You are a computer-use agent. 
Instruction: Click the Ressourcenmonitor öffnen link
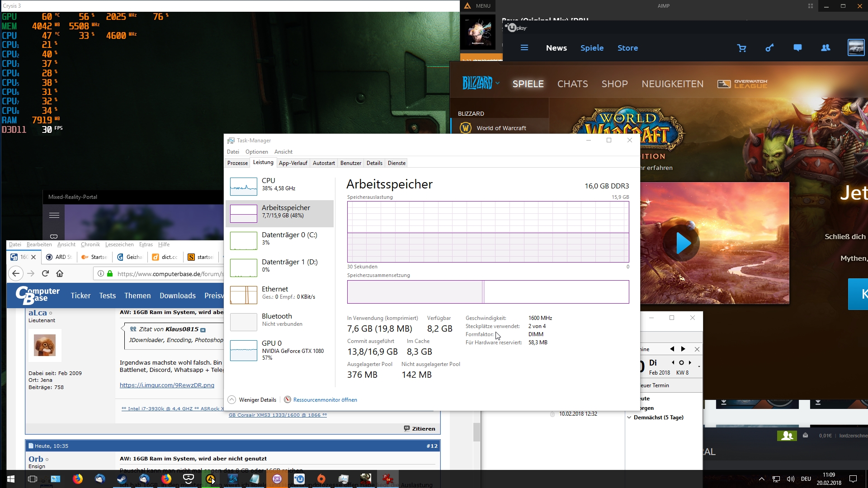point(325,400)
